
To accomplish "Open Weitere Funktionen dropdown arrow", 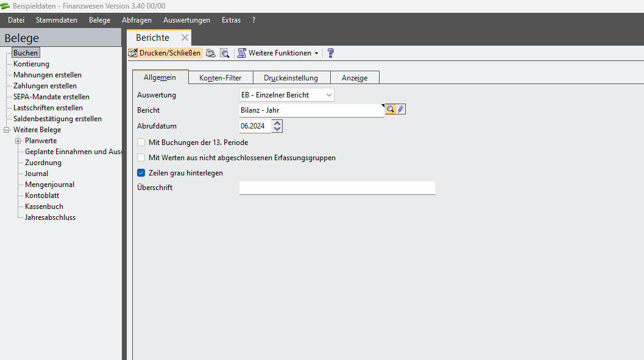I will tap(316, 54).
